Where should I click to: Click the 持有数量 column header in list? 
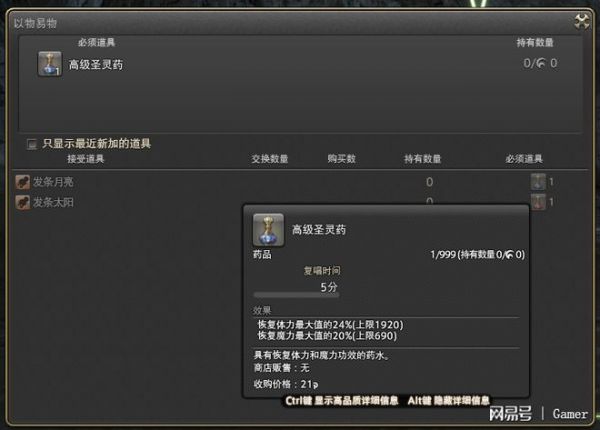coord(423,159)
